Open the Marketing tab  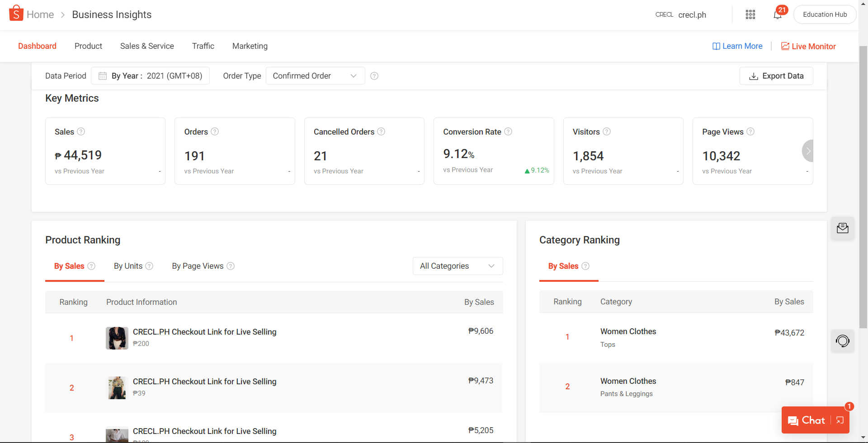250,46
